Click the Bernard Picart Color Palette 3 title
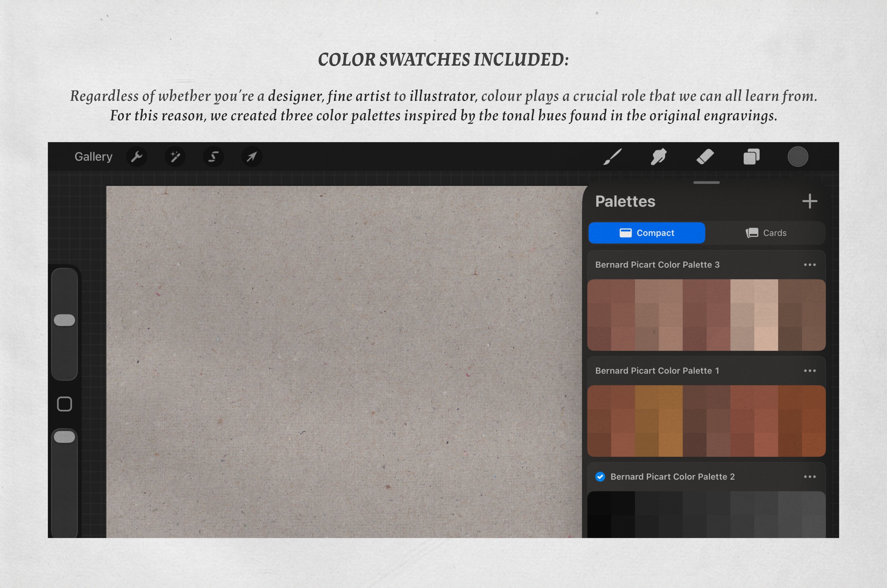The width and height of the screenshot is (887, 588). 657,265
